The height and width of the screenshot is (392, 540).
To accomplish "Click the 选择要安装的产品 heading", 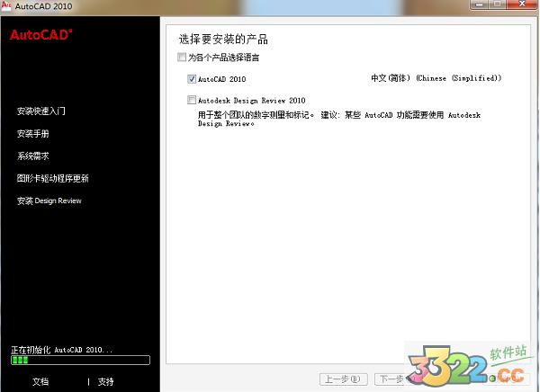I will (x=223, y=40).
